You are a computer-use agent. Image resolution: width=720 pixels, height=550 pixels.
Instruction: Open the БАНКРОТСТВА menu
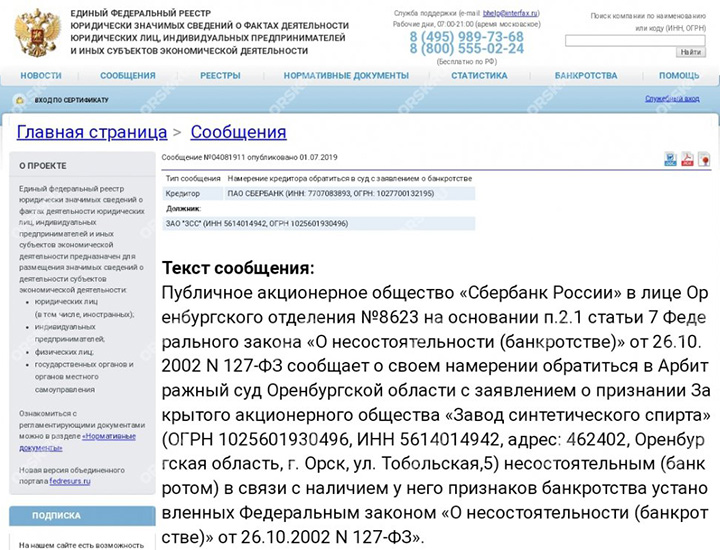[586, 76]
